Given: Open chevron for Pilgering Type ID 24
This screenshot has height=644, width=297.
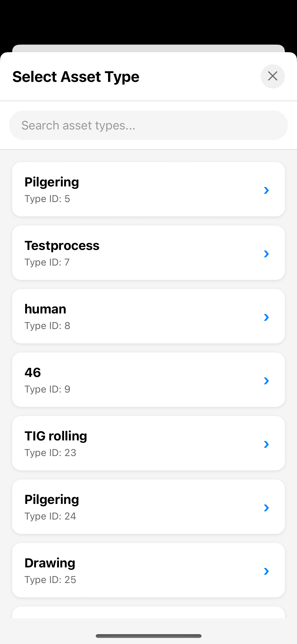Looking at the screenshot, I should [x=266, y=508].
